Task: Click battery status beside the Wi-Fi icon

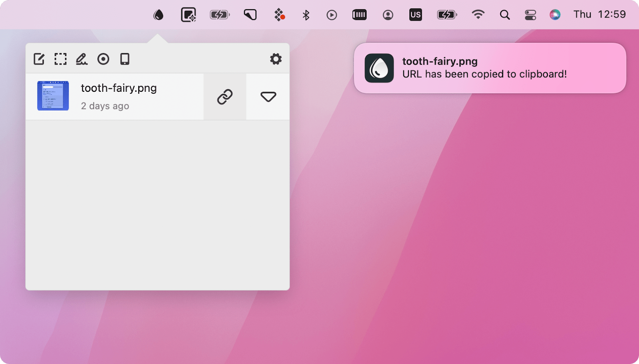Action: click(x=447, y=15)
